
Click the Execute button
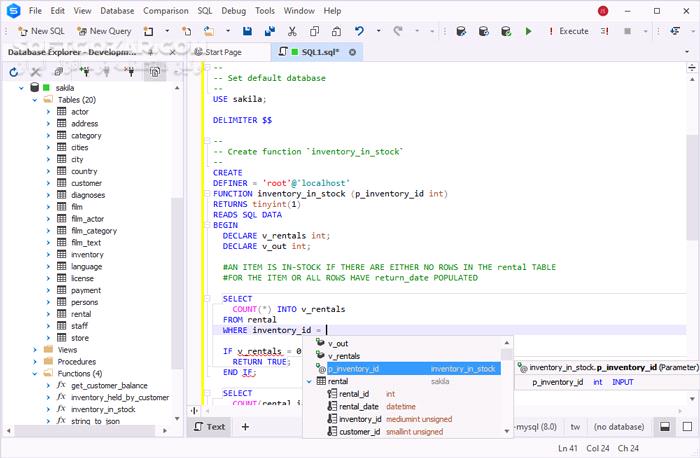pyautogui.click(x=568, y=31)
